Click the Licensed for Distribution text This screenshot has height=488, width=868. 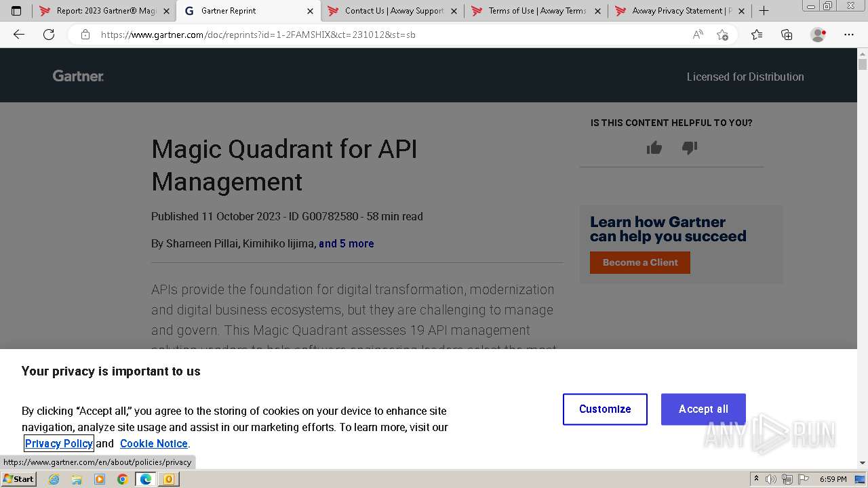tap(745, 77)
